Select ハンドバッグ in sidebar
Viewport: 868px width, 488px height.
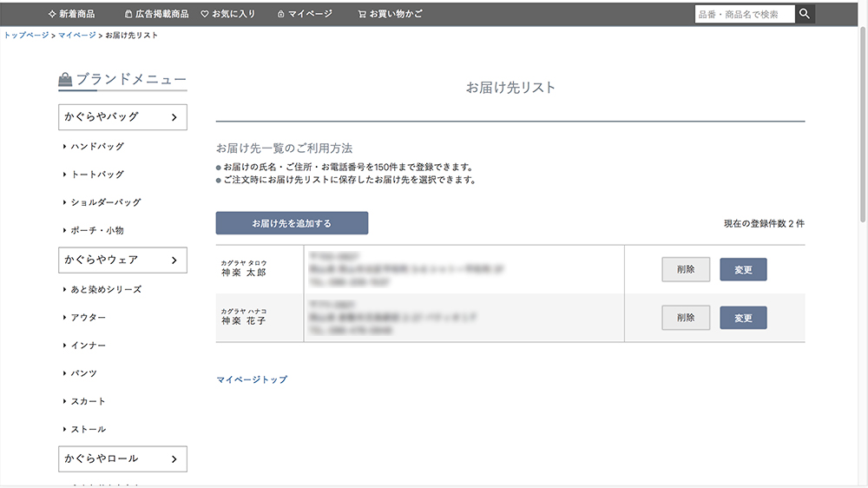click(97, 147)
